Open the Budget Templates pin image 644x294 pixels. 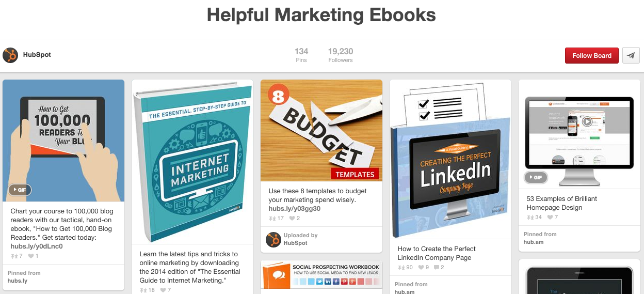[x=321, y=130]
